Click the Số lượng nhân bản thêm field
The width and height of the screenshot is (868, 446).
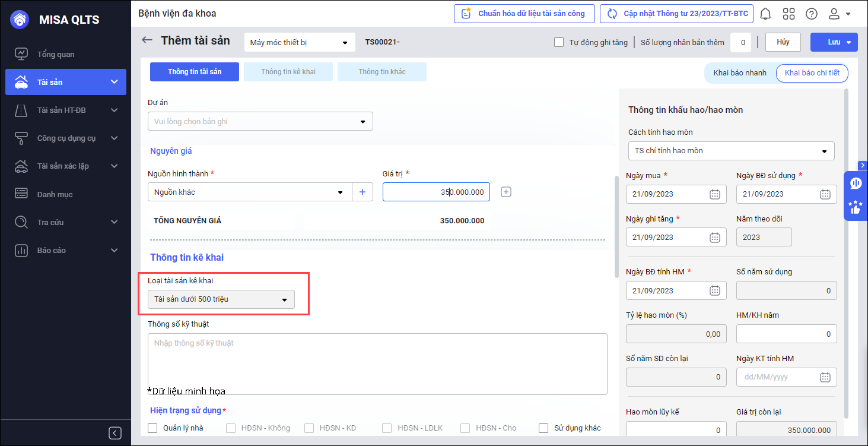pos(740,42)
